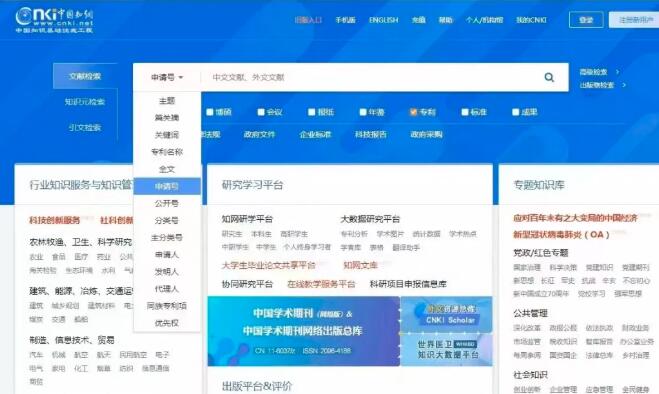Open 科技创新服务 link
The width and height of the screenshot is (659, 394).
54,220
